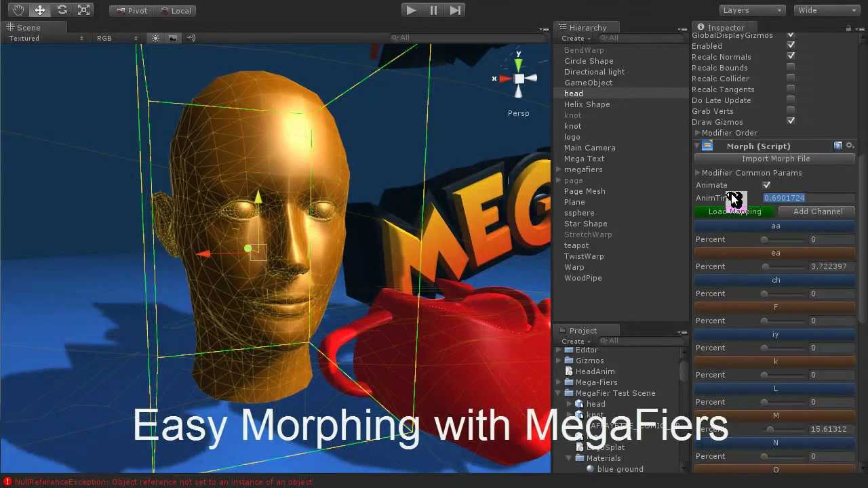The image size is (868, 488).
Task: Click the Step frame button
Action: pos(455,10)
